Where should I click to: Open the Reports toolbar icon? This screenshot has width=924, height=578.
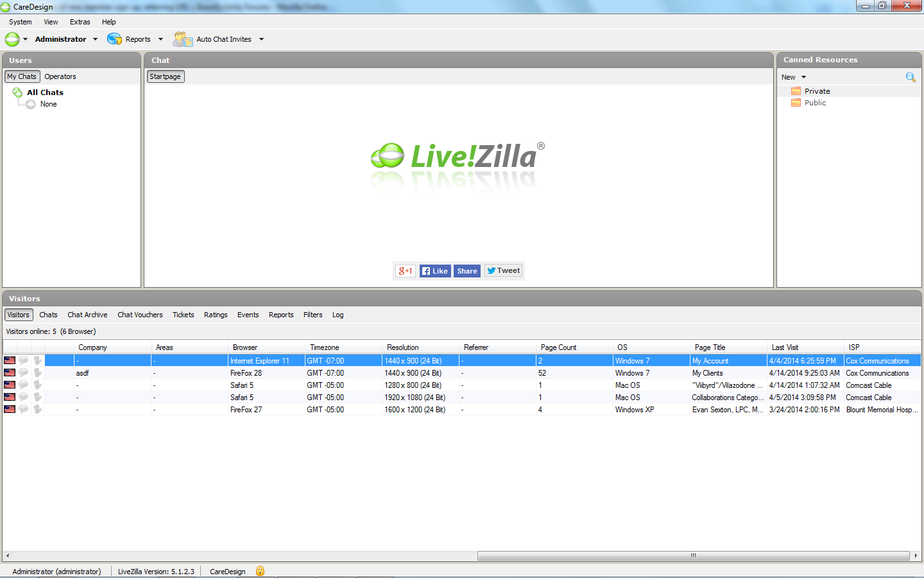pos(114,39)
